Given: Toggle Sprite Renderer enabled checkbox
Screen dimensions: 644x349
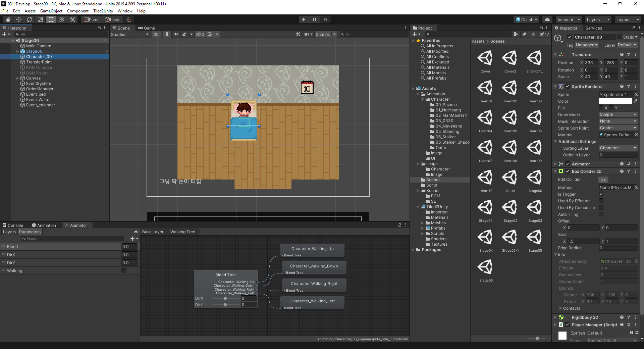Looking at the screenshot, I should pyautogui.click(x=568, y=87).
